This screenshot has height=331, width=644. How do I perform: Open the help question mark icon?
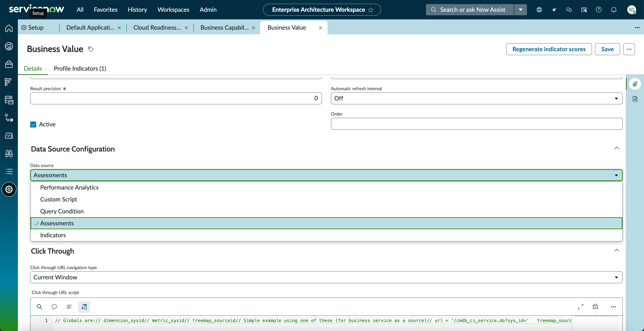click(x=599, y=10)
